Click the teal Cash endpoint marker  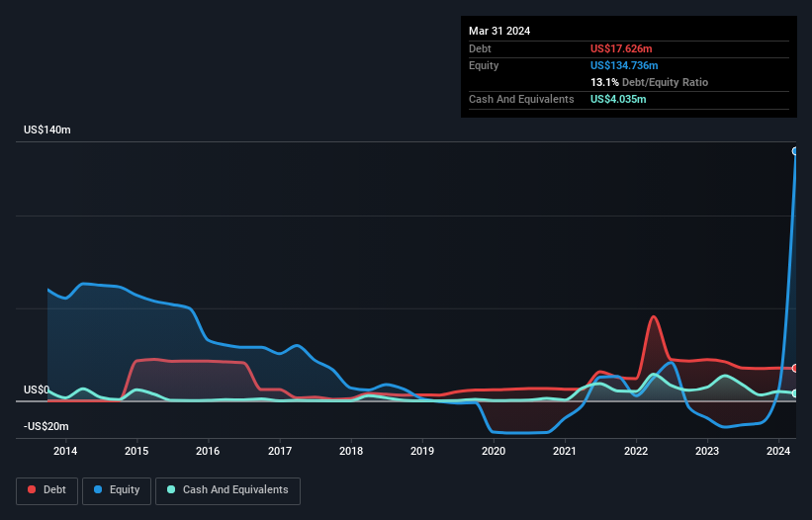(795, 393)
